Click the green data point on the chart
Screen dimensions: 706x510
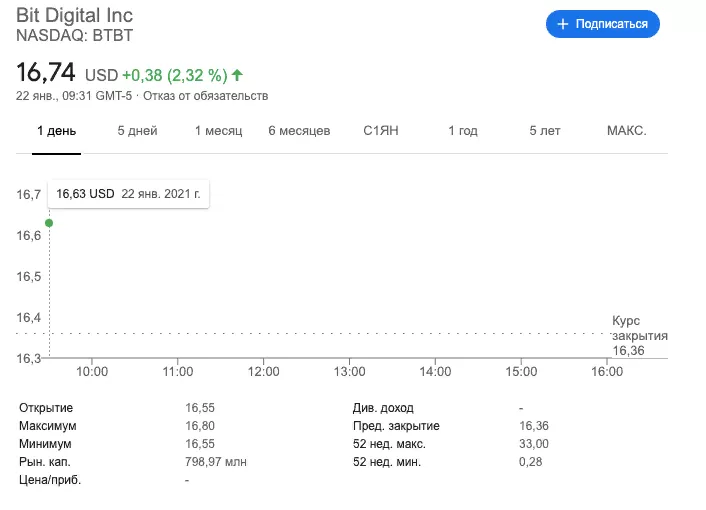tap(49, 222)
